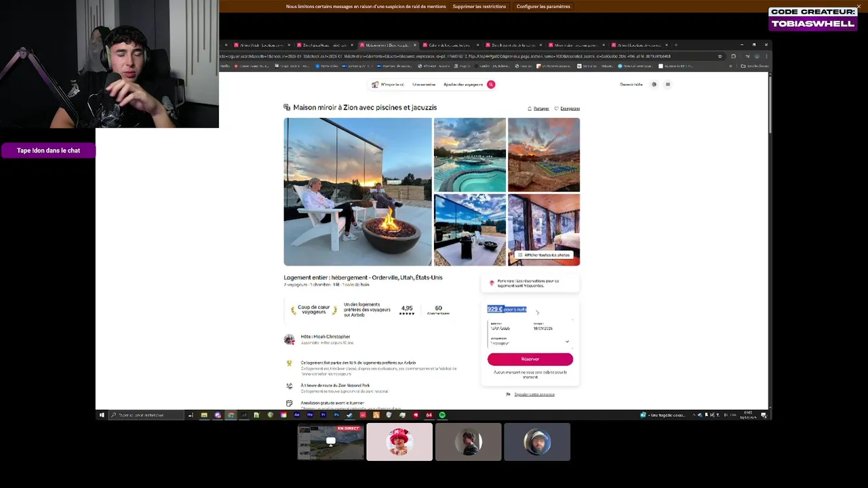Click the Zion National Park route icon
The image size is (868, 488).
tap(290, 386)
